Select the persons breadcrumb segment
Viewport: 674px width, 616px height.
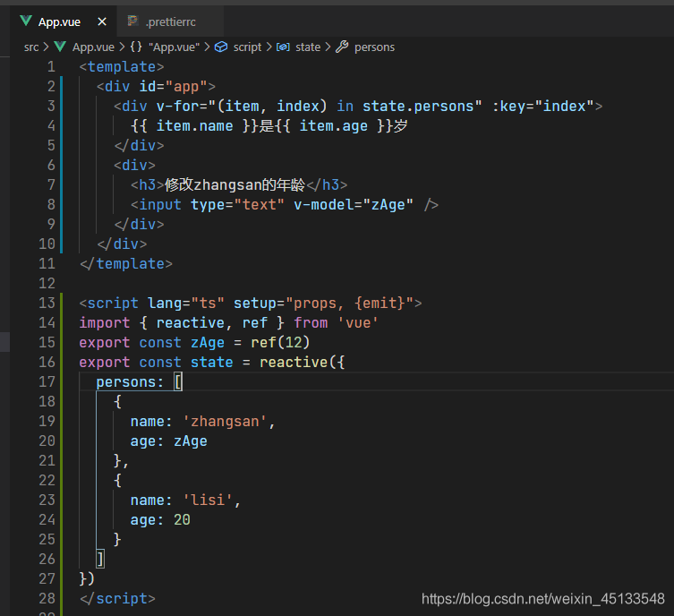click(374, 47)
